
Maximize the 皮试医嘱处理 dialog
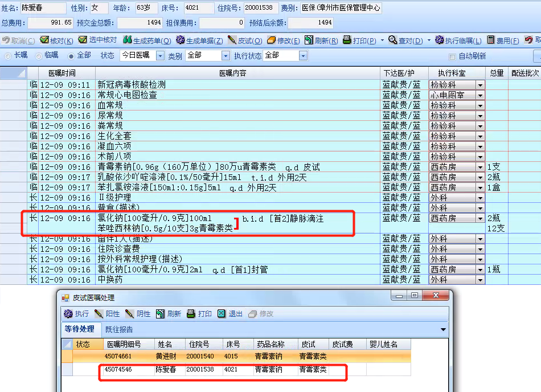click(x=415, y=295)
